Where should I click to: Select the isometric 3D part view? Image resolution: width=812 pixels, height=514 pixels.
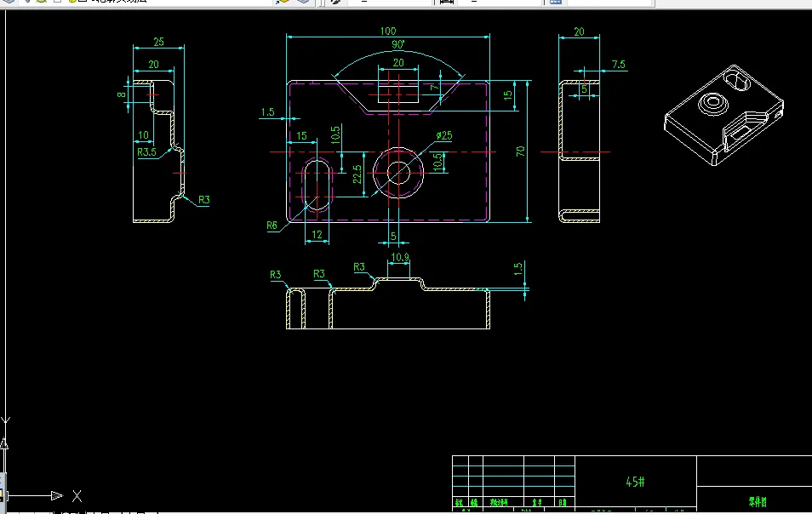pos(724,115)
